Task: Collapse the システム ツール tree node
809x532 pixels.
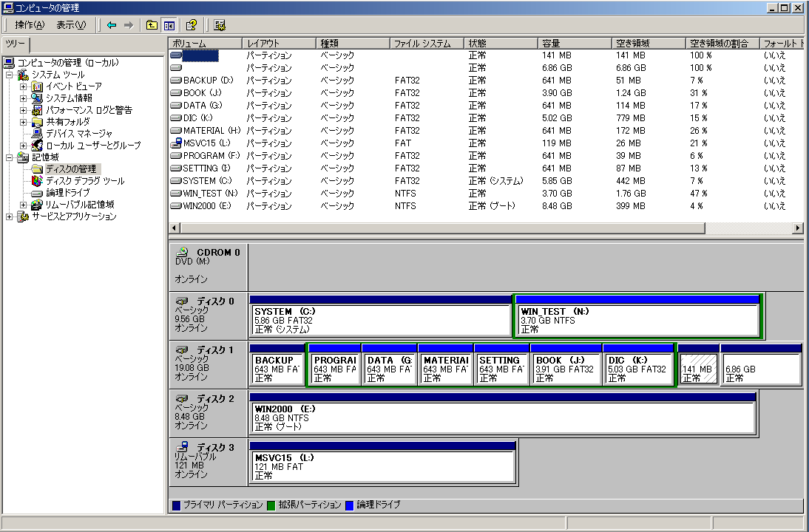Action: (x=10, y=75)
